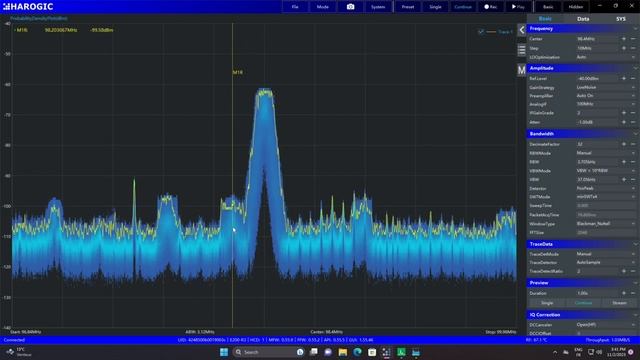640x360 pixels.
Task: Collapse the side panel with the left chevron
Action: (522, 30)
